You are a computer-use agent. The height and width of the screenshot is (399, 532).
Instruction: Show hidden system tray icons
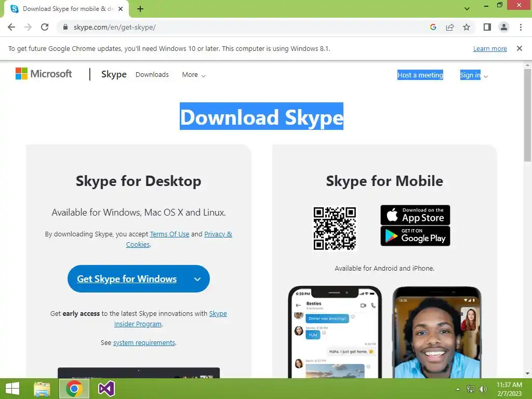tap(458, 389)
